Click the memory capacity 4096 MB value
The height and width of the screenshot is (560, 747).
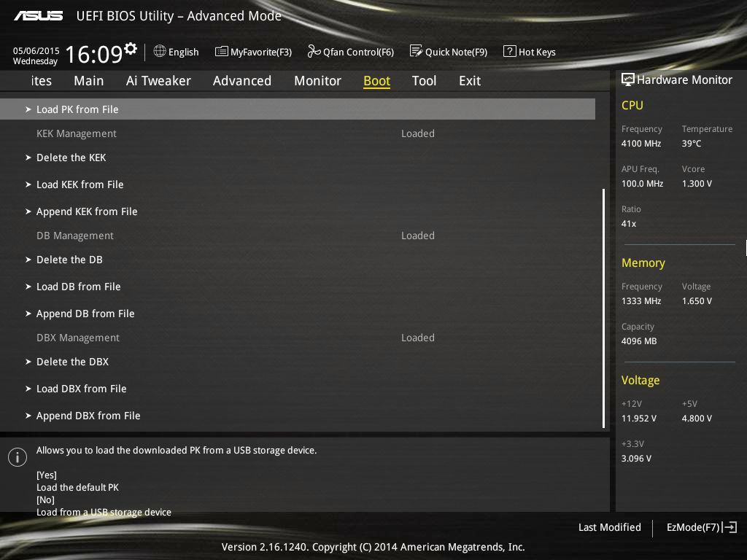click(639, 341)
